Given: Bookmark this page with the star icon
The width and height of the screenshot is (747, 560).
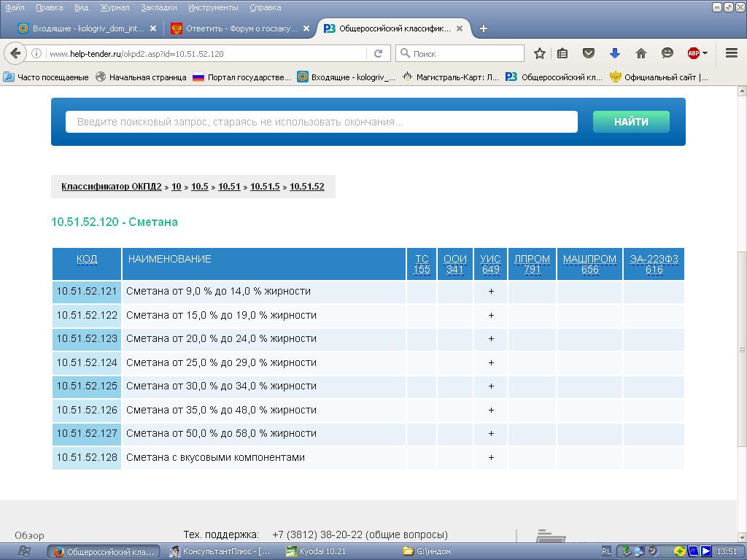Looking at the screenshot, I should pos(539,53).
